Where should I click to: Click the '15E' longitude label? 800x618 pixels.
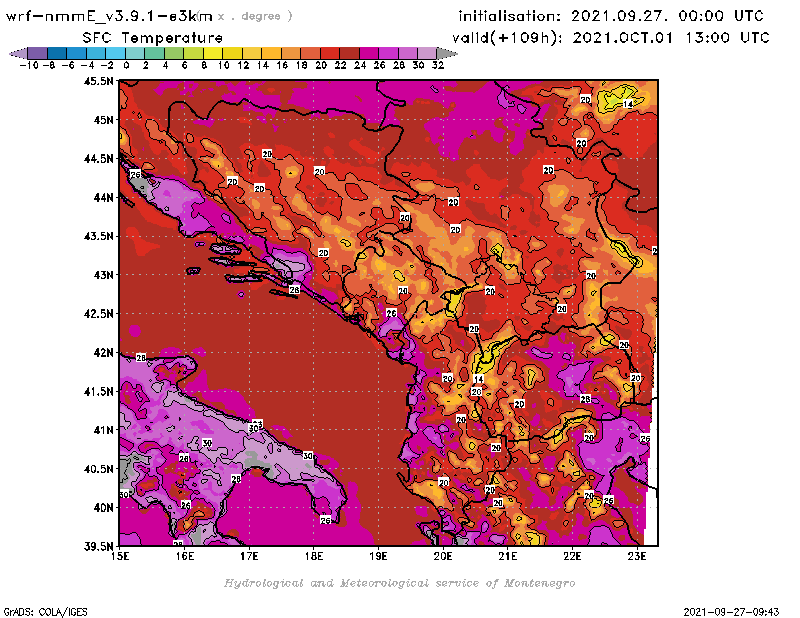pos(119,556)
